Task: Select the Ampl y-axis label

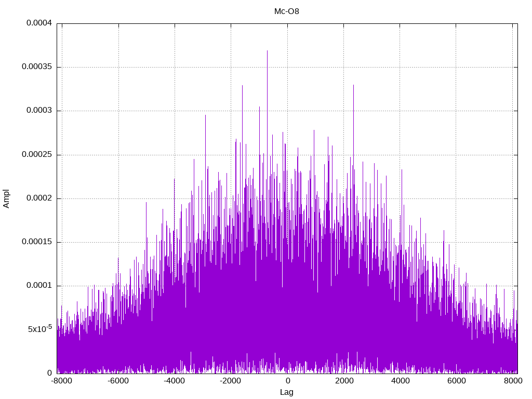Action: [x=6, y=198]
